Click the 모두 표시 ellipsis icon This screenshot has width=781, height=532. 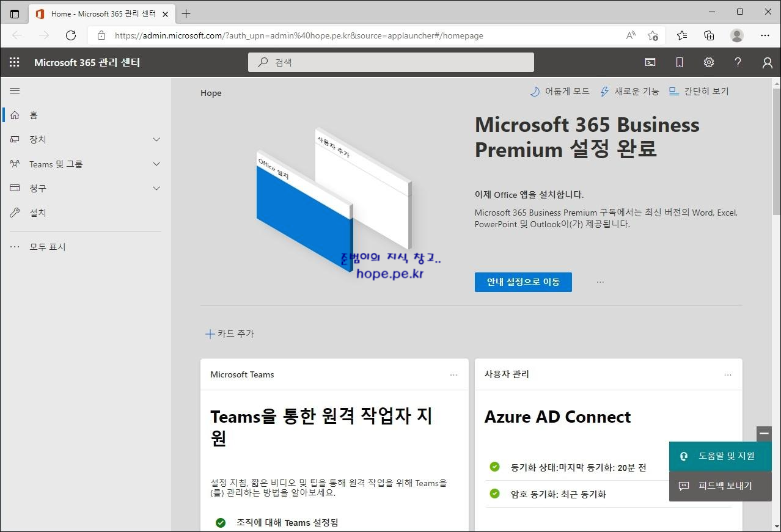(x=15, y=247)
